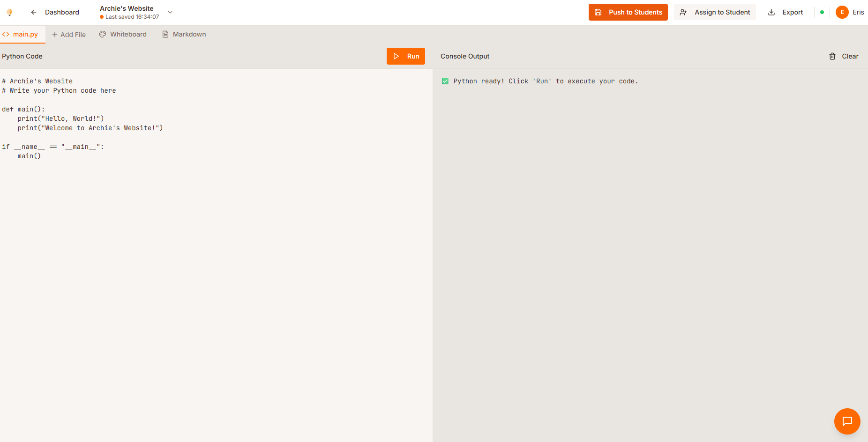
Task: Click the trash icon next to Clear
Action: tap(832, 56)
